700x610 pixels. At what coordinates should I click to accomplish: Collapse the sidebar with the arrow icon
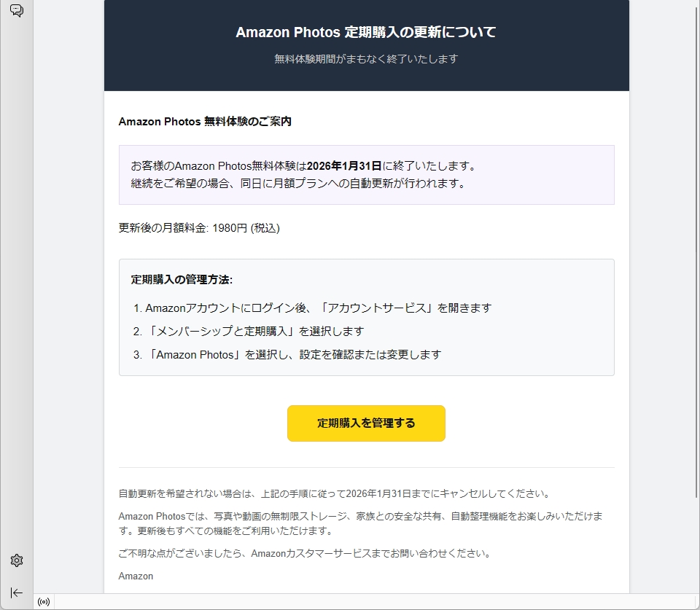tap(16, 593)
